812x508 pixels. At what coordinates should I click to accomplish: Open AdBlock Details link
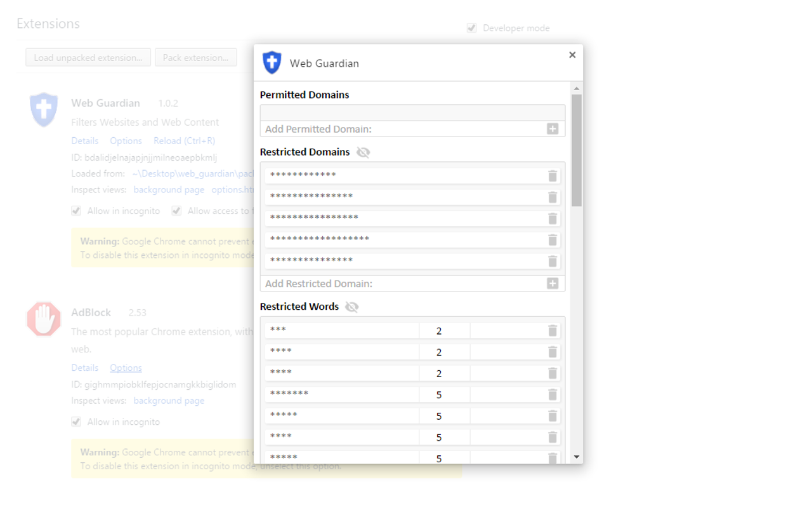[x=84, y=368]
